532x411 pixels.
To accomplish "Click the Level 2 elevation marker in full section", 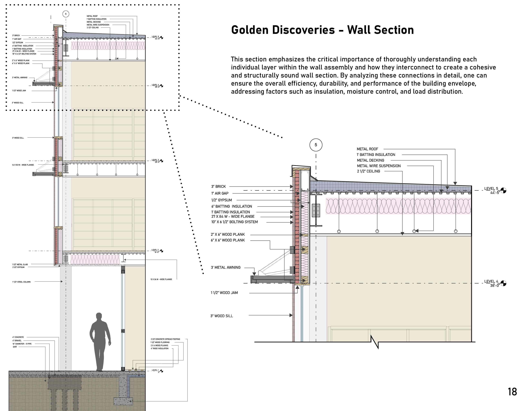I will (x=162, y=251).
